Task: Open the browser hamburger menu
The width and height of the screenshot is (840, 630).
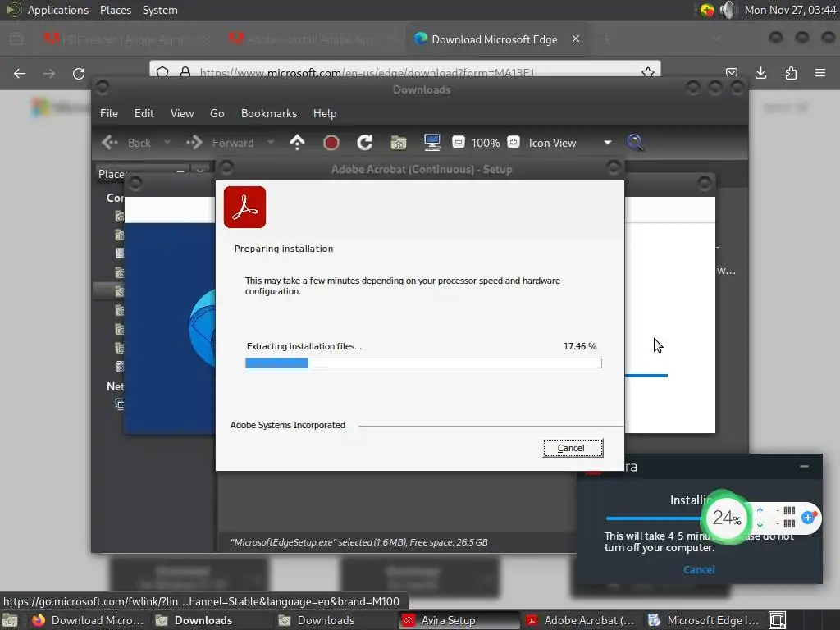Action: (820, 73)
